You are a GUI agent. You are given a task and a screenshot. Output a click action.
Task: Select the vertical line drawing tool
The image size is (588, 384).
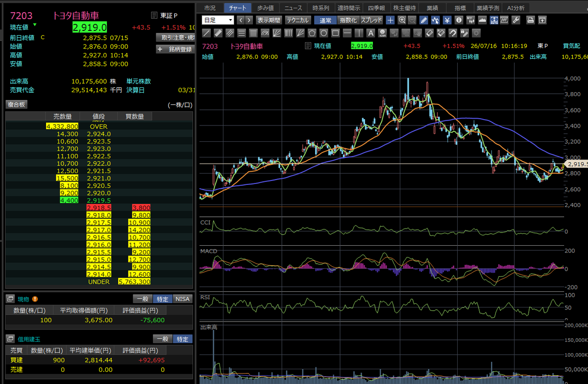tap(358, 33)
